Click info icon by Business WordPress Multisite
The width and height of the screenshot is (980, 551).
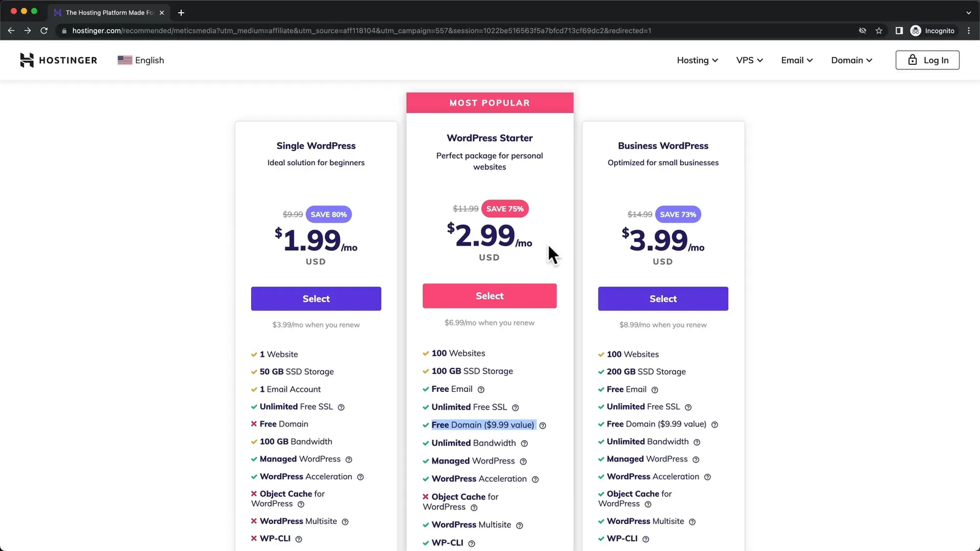692,522
